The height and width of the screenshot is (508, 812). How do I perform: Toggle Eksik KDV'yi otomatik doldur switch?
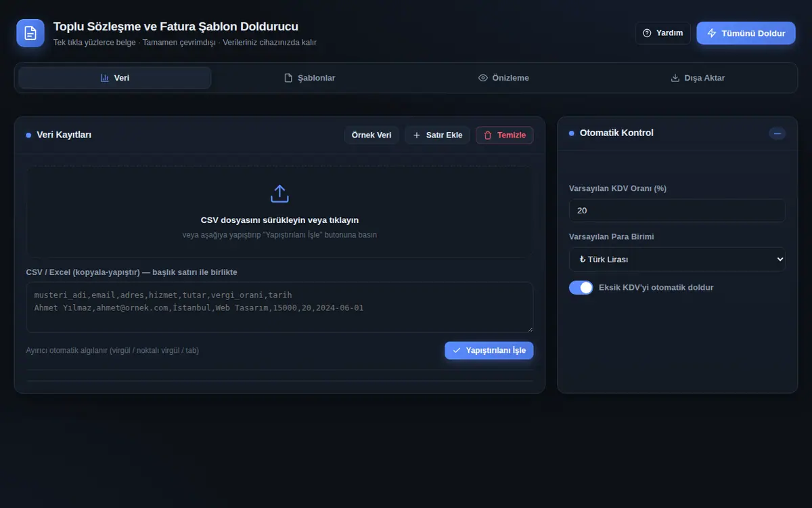click(581, 288)
